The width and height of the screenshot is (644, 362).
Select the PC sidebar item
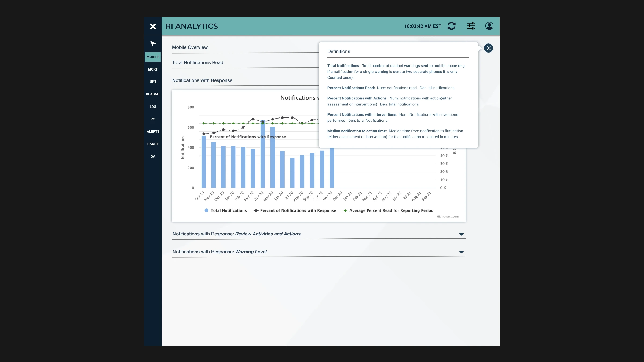tap(153, 119)
